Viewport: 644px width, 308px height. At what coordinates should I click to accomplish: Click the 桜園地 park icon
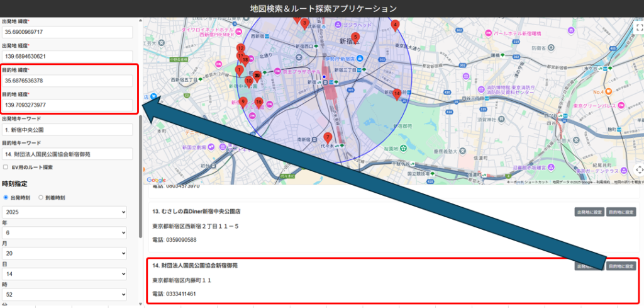click(404, 147)
